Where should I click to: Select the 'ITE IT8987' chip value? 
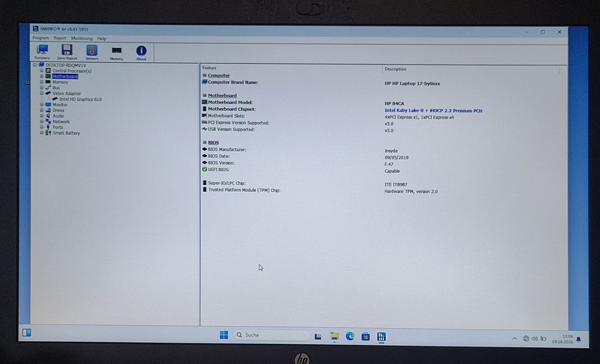pos(396,185)
